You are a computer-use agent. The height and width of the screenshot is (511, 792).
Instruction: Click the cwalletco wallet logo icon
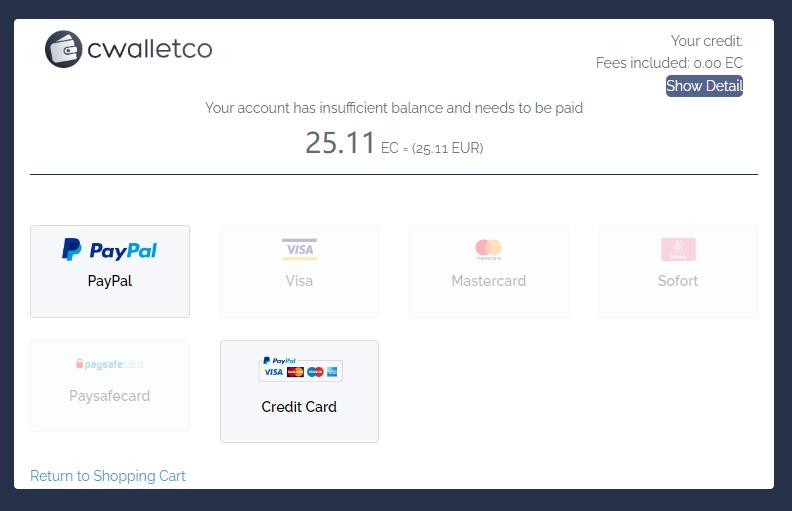coord(63,49)
